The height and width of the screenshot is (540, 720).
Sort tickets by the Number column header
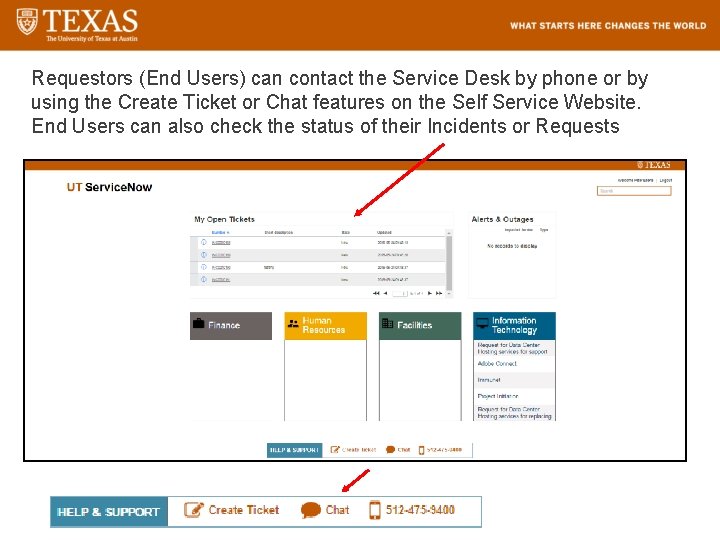pyautogui.click(x=220, y=232)
